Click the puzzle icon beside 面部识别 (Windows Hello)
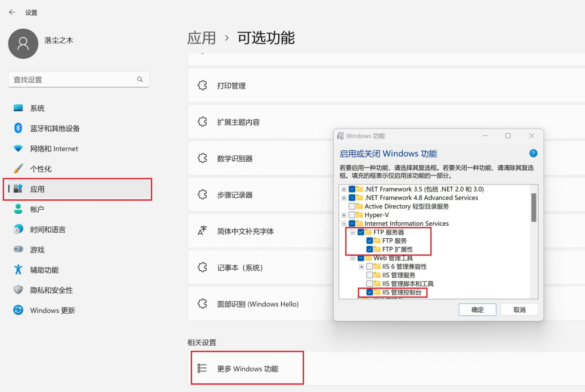Screen dimensions: 585x392 [x=202, y=304]
